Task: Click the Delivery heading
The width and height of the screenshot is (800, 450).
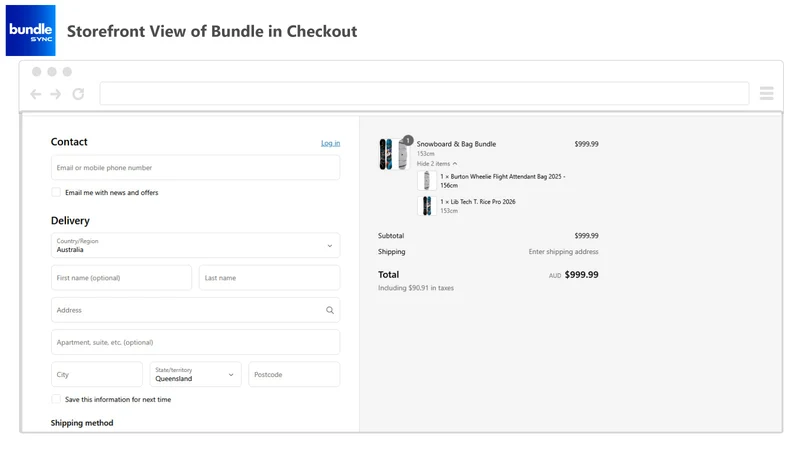Action: click(x=70, y=220)
